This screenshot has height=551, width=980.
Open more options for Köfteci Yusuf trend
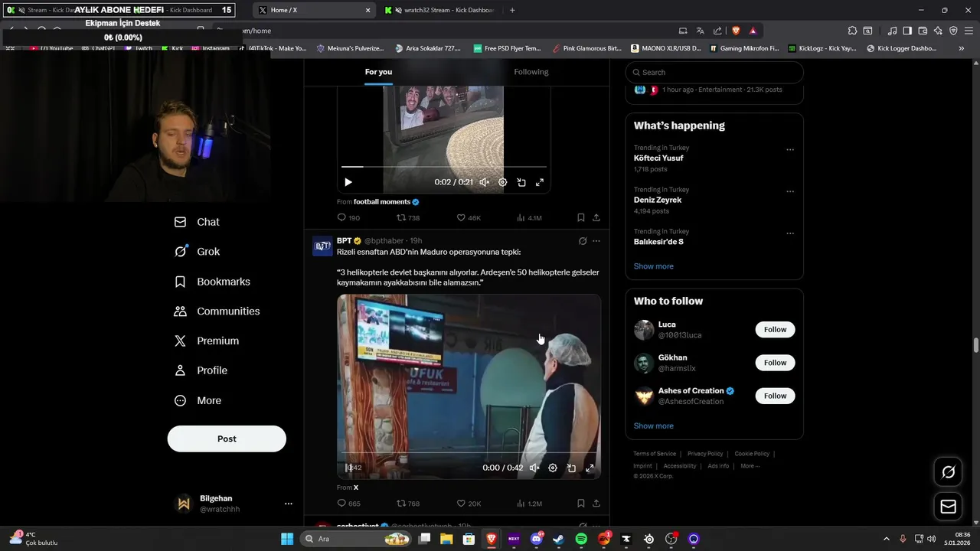790,150
